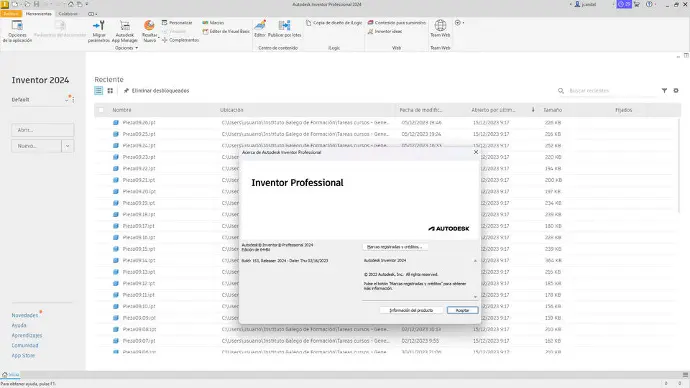
Task: Click the Pieza09.26.ipt file icon
Action: (x=116, y=123)
